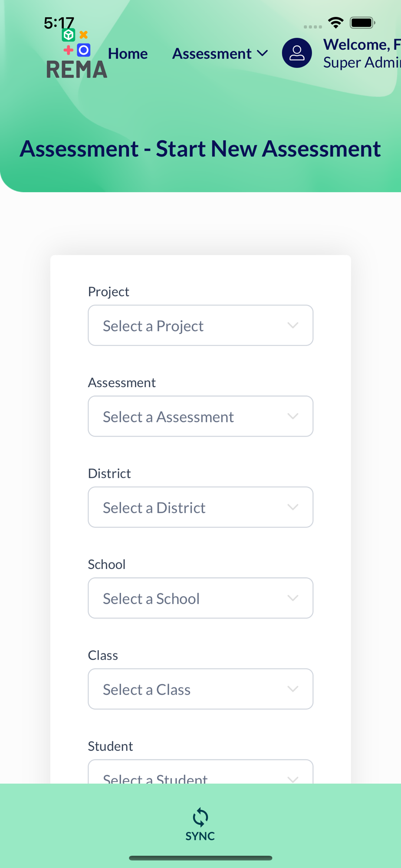Open the user profile avatar icon
Viewport: 401px width, 868px height.
click(297, 53)
